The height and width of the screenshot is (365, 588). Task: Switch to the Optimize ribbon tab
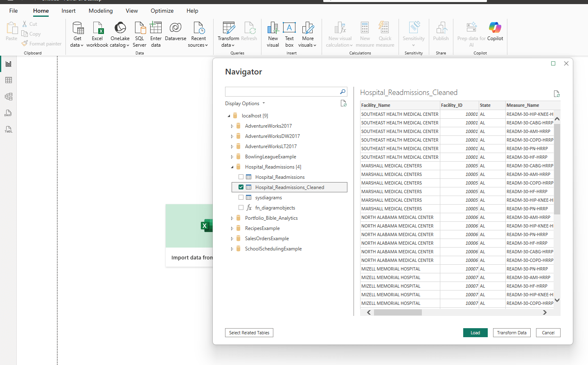coord(162,11)
